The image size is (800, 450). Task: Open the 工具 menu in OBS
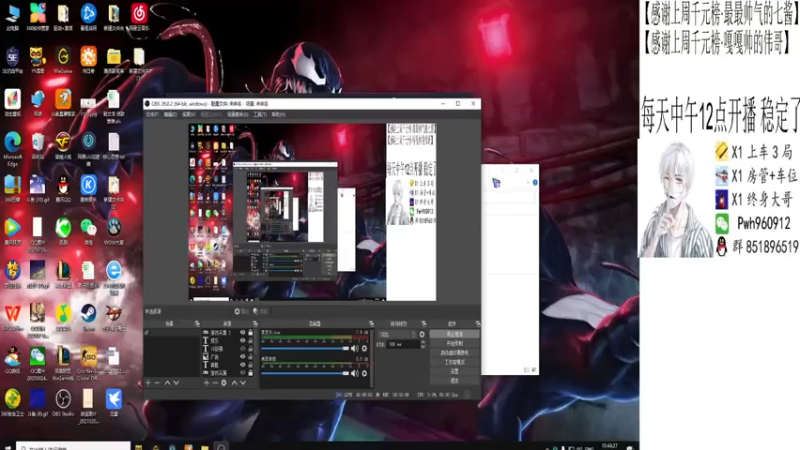pyautogui.click(x=260, y=114)
